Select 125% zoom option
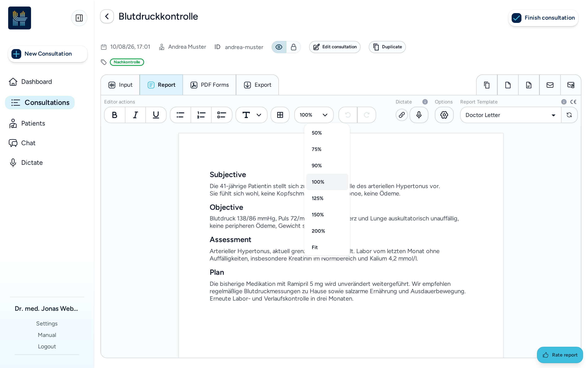Viewport: 588px width, 368px height. coord(327,198)
